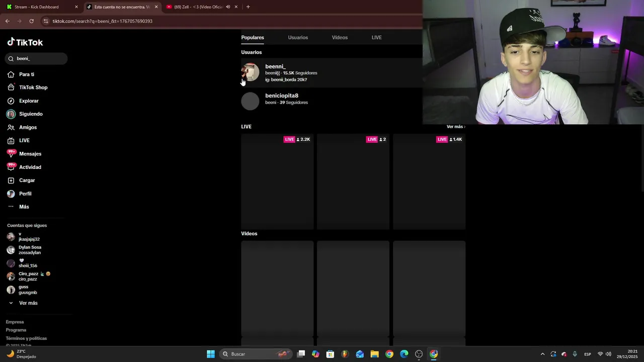Screen dimensions: 644x362
Task: Switch to the Videos tab
Action: [340, 38]
